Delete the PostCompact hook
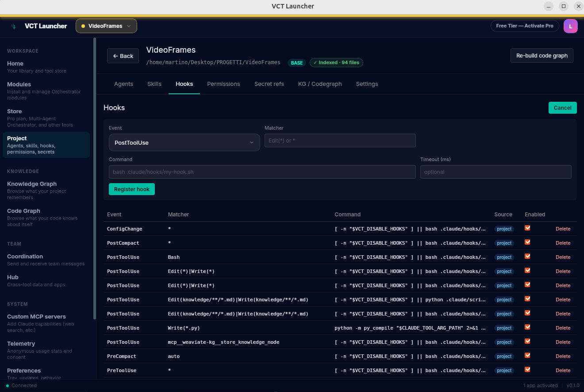The width and height of the screenshot is (584, 392). 563,243
